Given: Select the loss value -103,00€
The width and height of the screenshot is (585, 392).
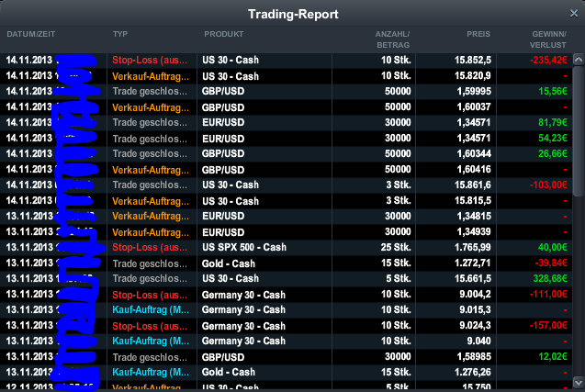Looking at the screenshot, I should pos(548,185).
